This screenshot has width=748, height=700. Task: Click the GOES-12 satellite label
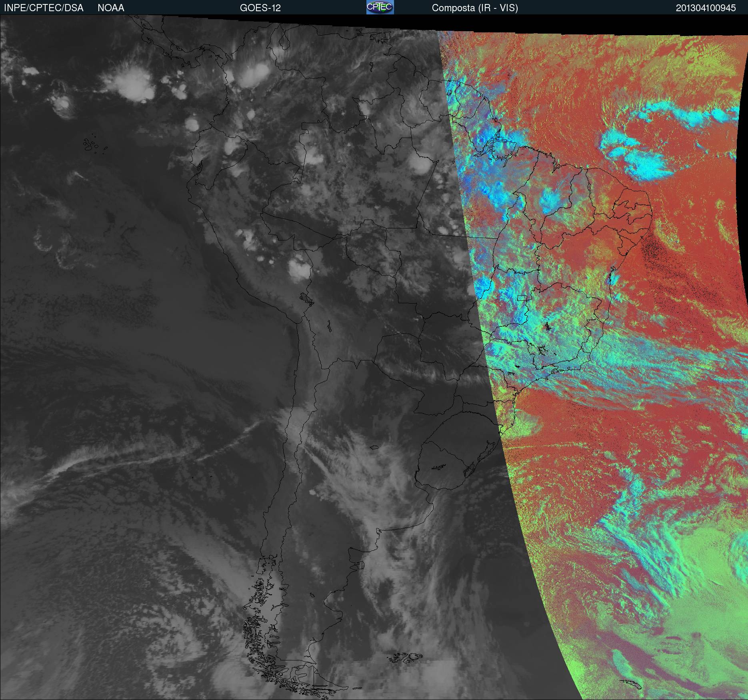tap(260, 8)
